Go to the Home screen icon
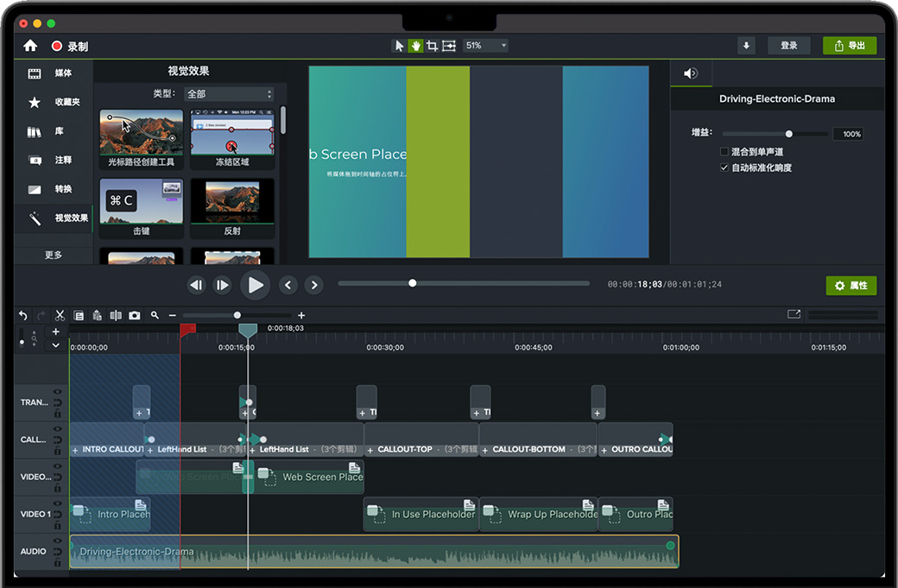Viewport: 898px width, 588px height. [30, 46]
